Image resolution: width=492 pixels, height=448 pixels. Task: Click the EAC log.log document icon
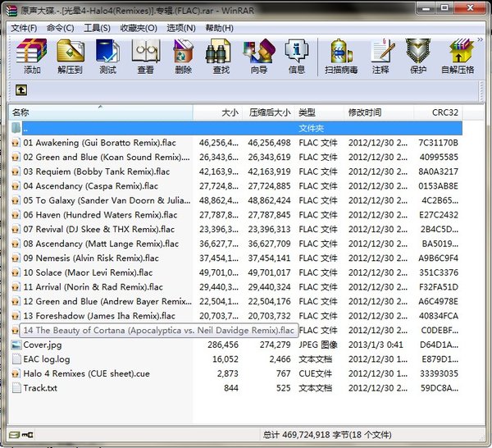tap(16, 359)
